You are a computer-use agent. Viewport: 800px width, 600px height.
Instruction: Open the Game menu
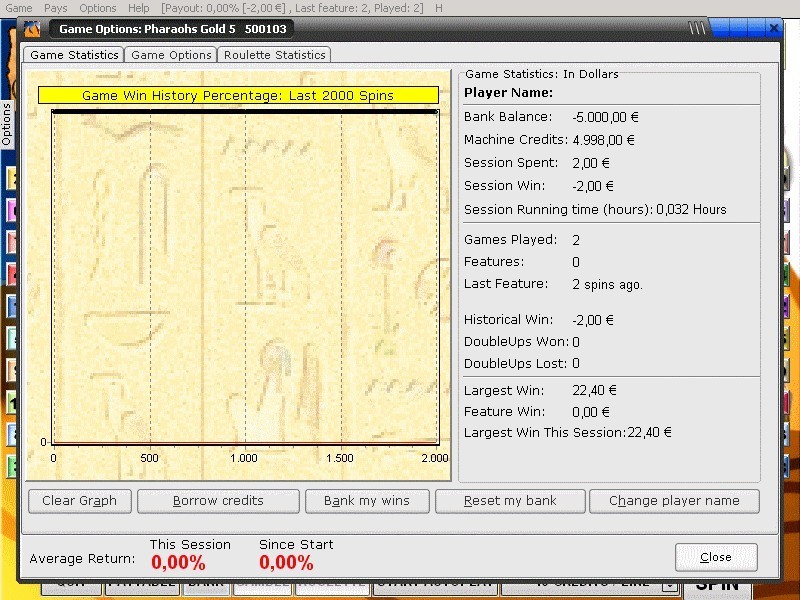click(19, 8)
